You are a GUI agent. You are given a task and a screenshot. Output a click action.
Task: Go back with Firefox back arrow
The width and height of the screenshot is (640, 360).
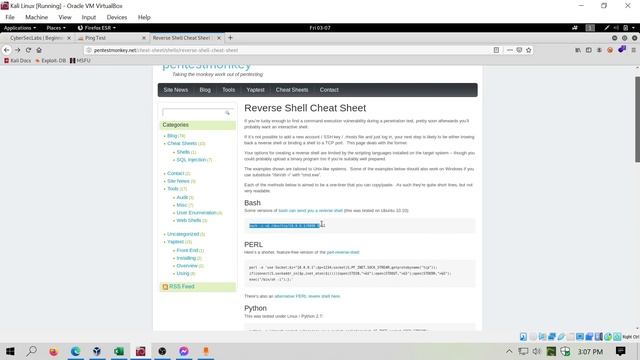click(x=7, y=50)
